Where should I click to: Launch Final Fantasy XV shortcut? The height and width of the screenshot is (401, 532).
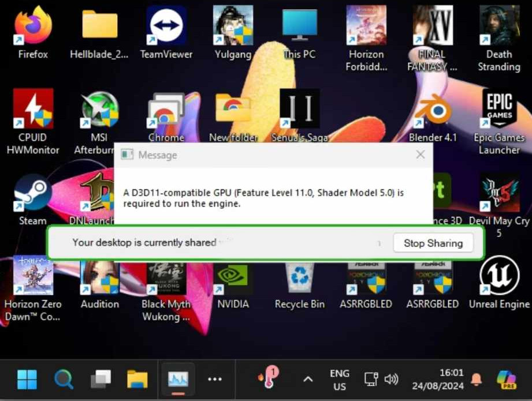point(433,38)
